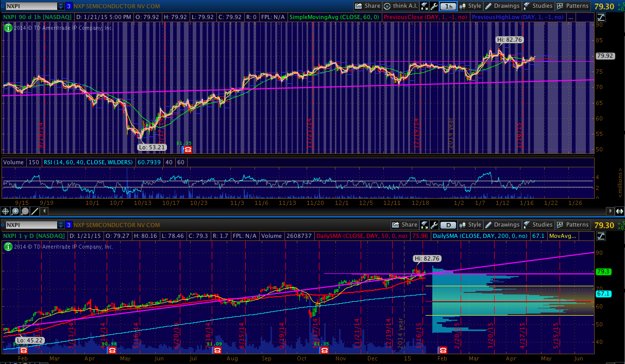Select the crosshair pan tool icon
This screenshot has height=364, width=625.
click(6, 211)
